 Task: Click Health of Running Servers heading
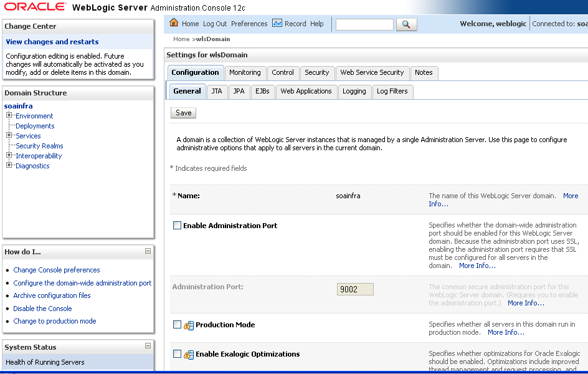45,362
